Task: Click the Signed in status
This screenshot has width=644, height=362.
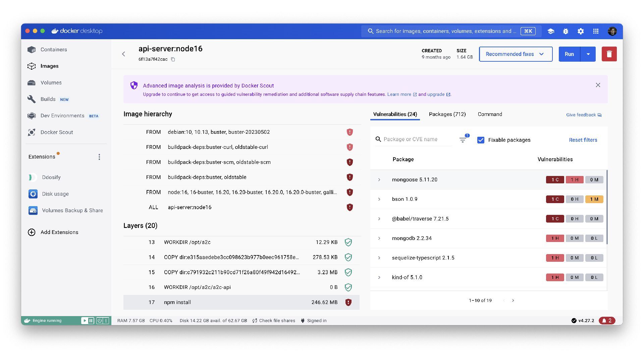Action: 313,321
